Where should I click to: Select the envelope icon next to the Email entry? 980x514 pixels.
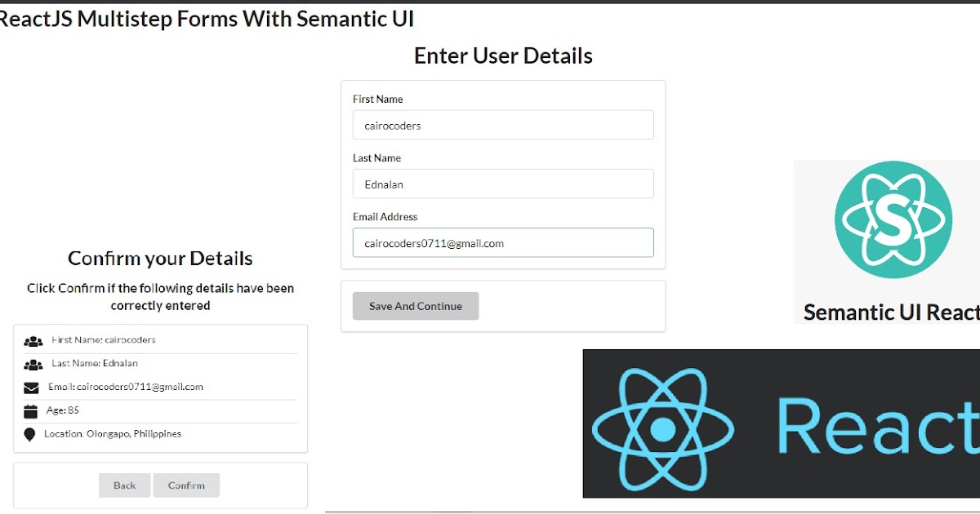[32, 387]
